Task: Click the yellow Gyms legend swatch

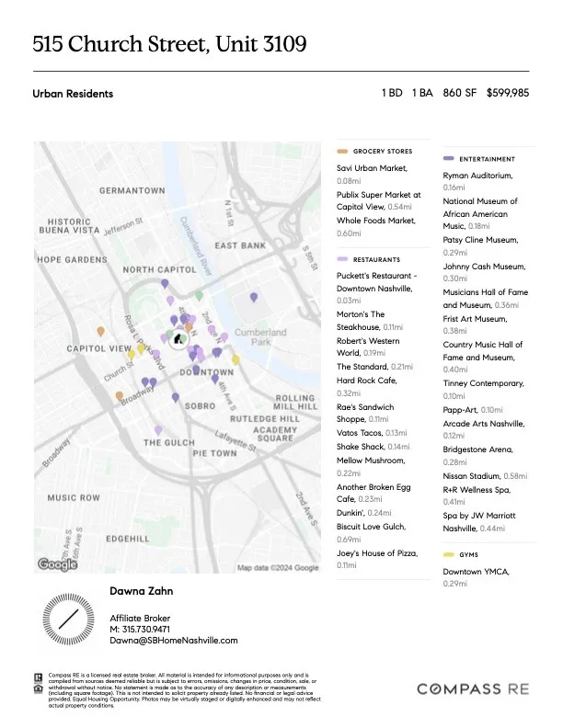Action: tap(448, 555)
